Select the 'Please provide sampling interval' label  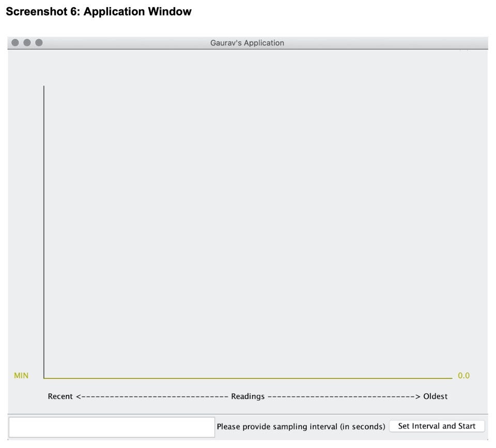click(x=301, y=426)
